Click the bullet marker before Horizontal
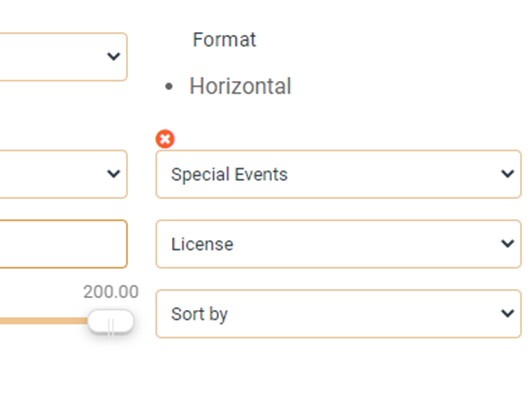This screenshot has width=531, height=401. (169, 87)
